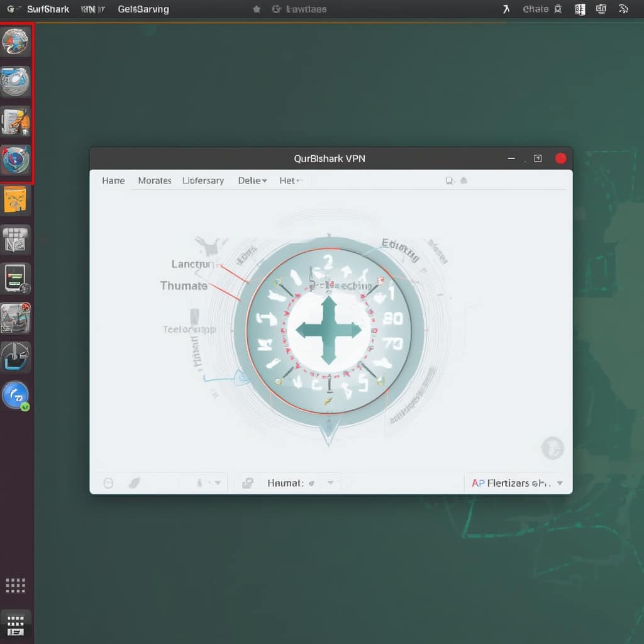Screen dimensions: 644x644
Task: Click the leaf icon in the bottom bar
Action: pos(135,483)
